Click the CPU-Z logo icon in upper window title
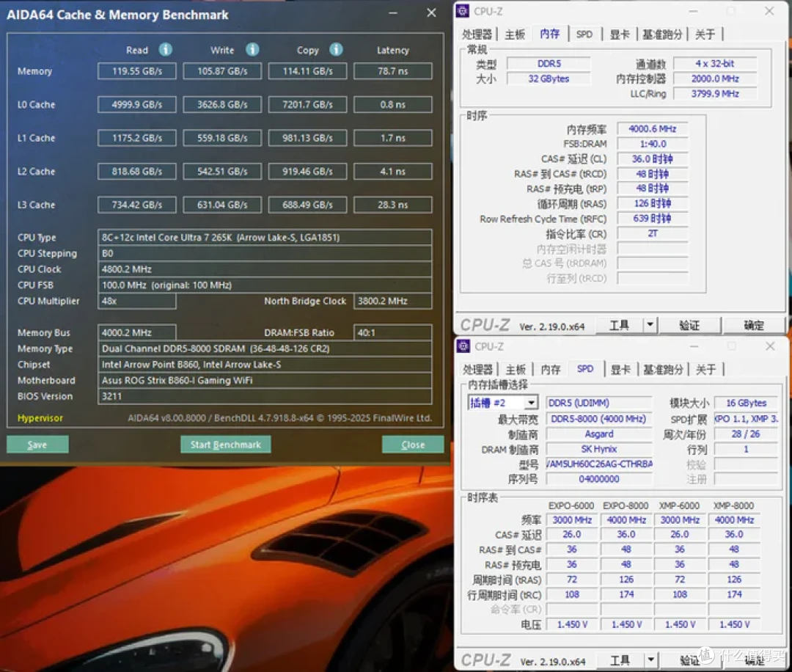 [x=463, y=10]
